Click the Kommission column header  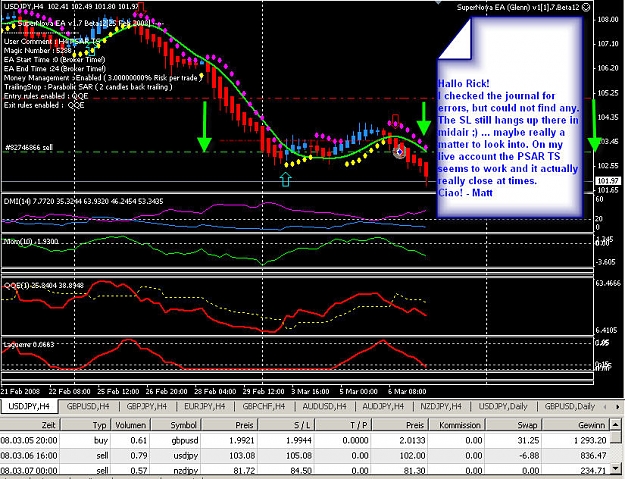(x=457, y=425)
